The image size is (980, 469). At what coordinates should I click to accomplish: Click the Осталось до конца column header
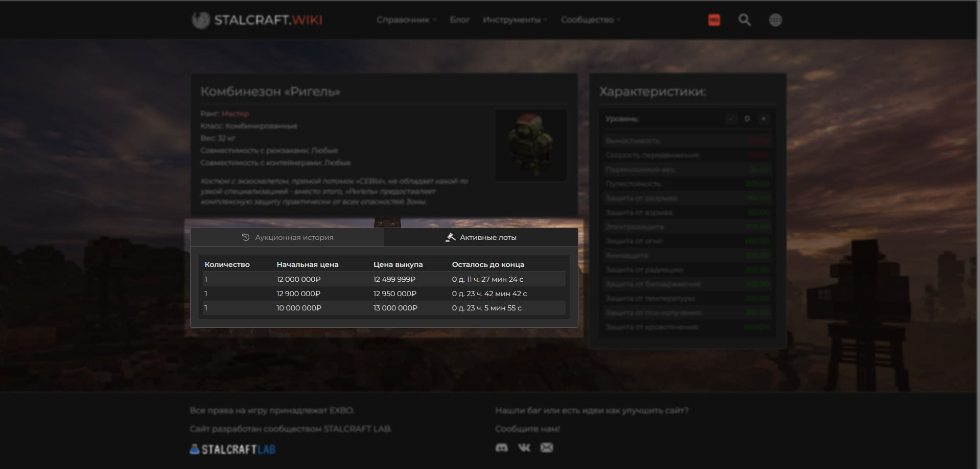[x=488, y=264]
